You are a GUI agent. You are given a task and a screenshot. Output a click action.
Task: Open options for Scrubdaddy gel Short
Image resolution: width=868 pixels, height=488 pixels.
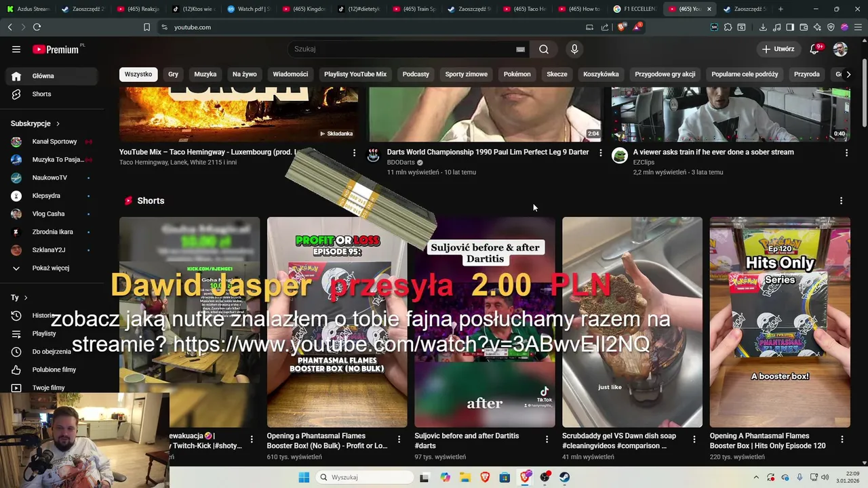[x=695, y=439]
